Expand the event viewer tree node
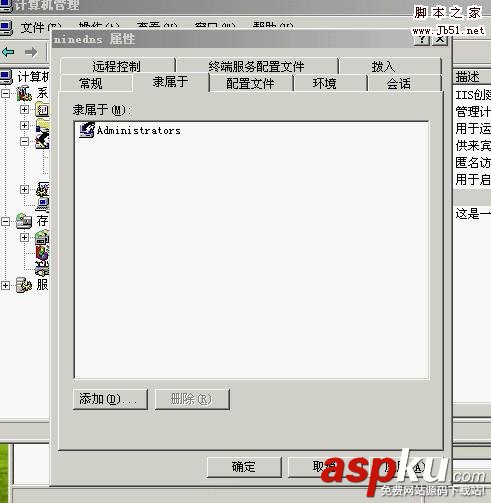The image size is (491, 503). coord(24,109)
